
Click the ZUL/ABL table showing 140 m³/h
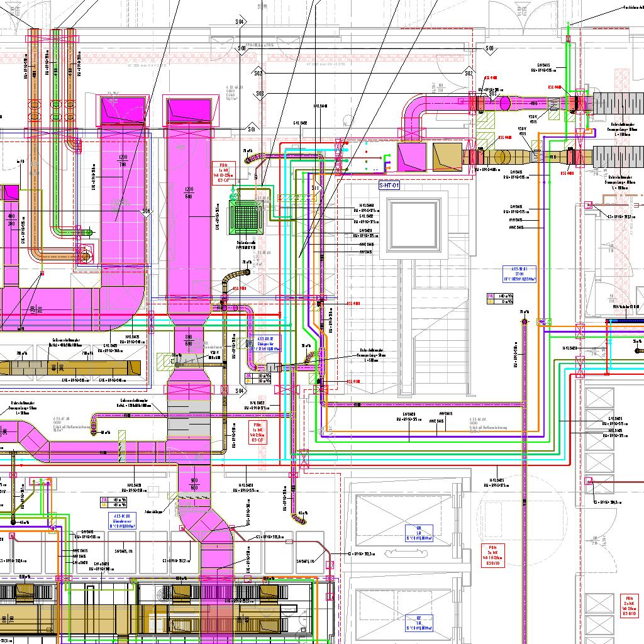500,299
